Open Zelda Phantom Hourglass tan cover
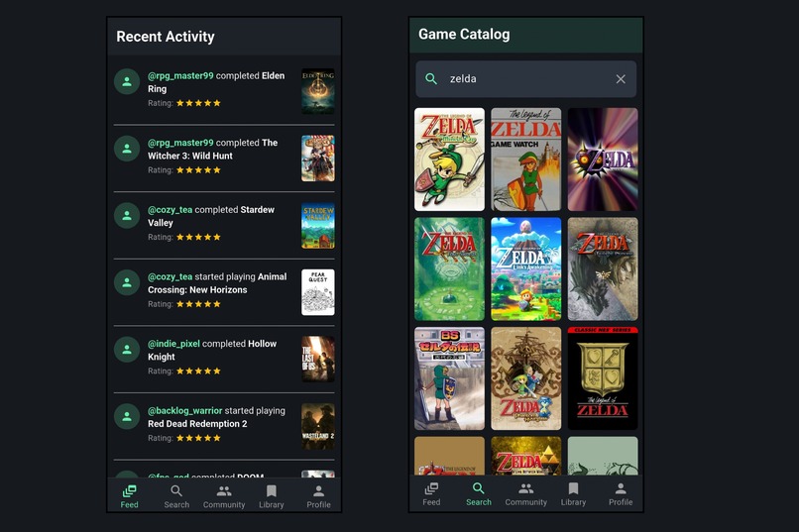 [x=525, y=378]
